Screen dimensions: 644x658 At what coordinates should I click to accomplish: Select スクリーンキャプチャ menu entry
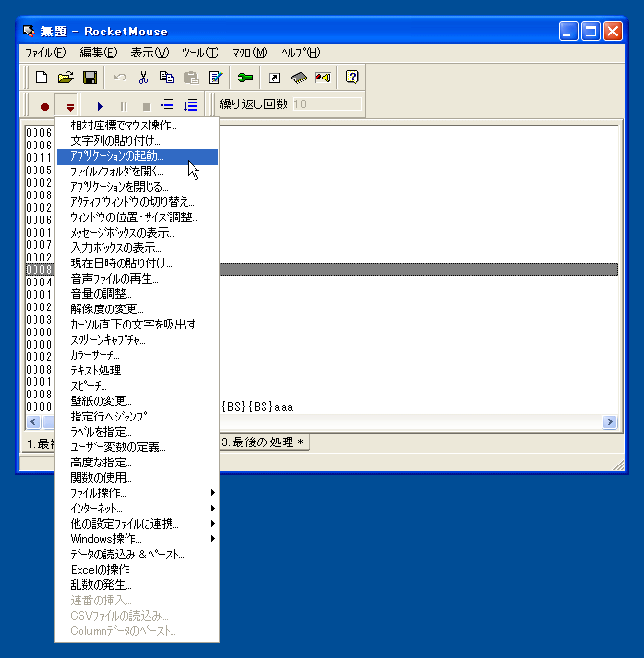(x=137, y=340)
